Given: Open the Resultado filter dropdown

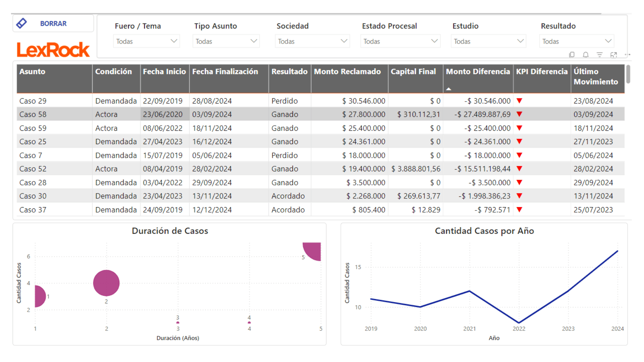Looking at the screenshot, I should [x=577, y=41].
